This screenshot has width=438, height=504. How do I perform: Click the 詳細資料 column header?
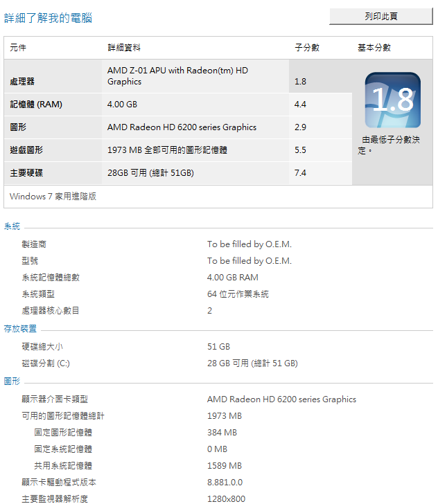click(124, 48)
